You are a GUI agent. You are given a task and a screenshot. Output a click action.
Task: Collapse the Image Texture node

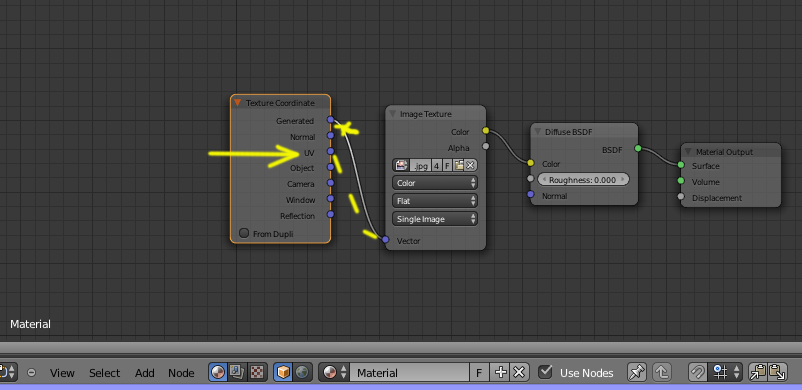coord(392,114)
